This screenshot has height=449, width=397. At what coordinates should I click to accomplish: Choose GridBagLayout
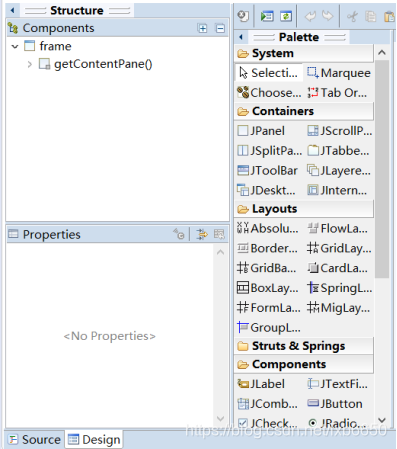267,268
